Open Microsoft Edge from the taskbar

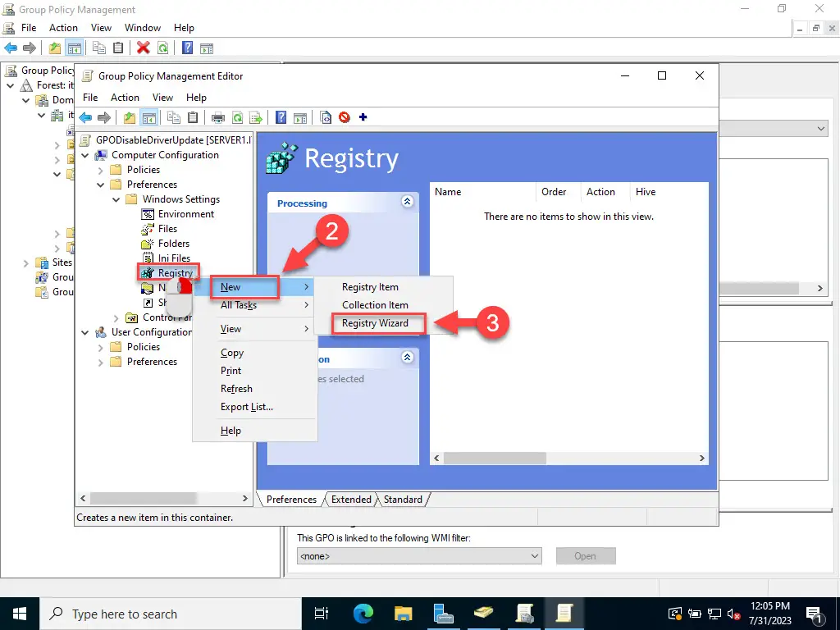pyautogui.click(x=363, y=614)
